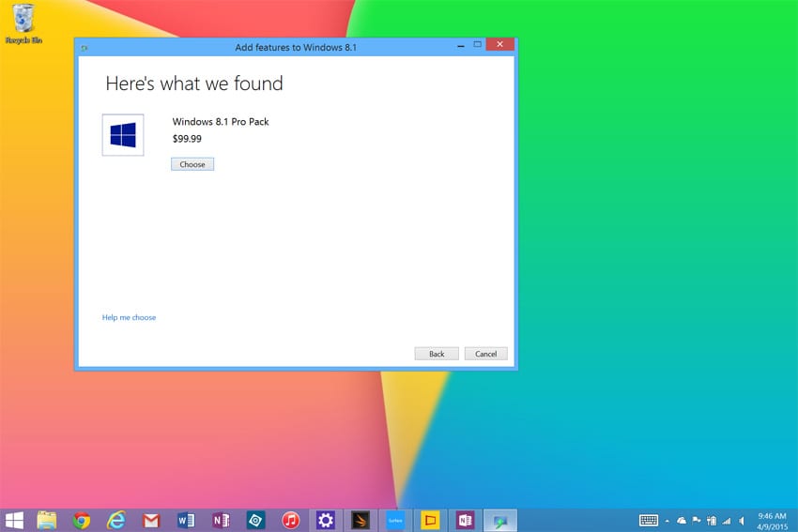Open Internet Explorer from the taskbar

[116, 521]
